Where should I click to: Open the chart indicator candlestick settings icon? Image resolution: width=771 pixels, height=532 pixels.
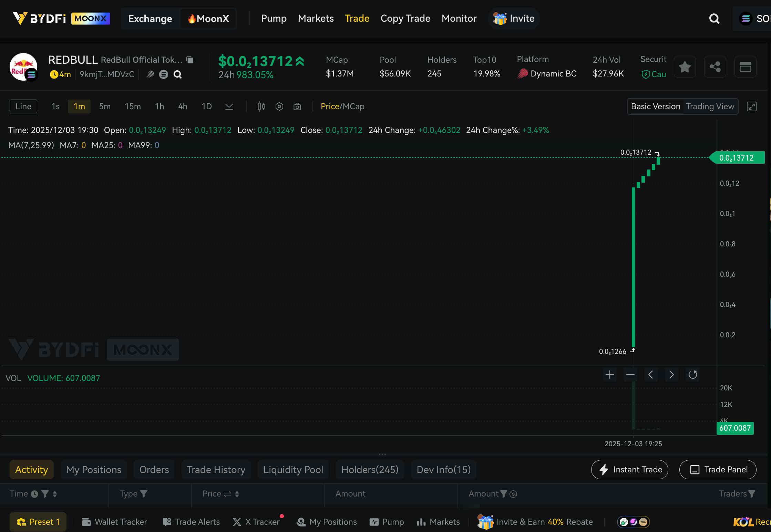click(261, 106)
